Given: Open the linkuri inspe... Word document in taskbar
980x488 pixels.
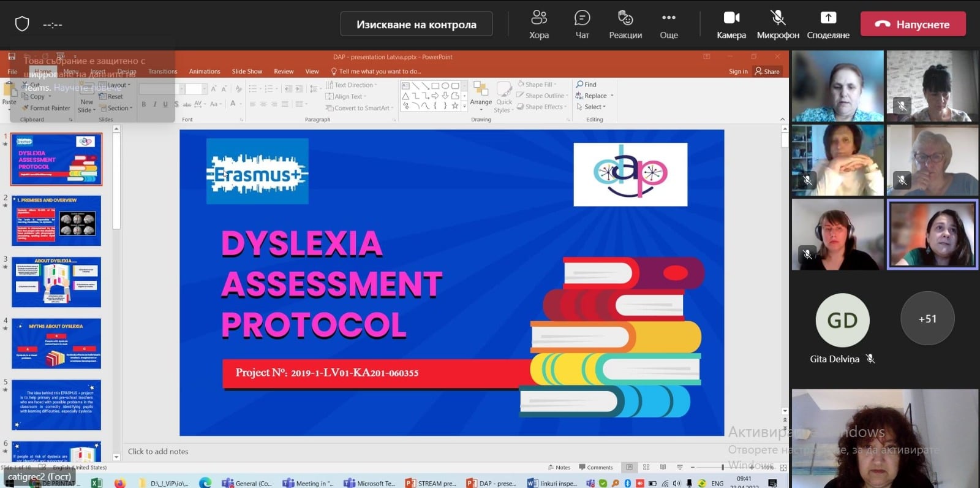Looking at the screenshot, I should [552, 483].
